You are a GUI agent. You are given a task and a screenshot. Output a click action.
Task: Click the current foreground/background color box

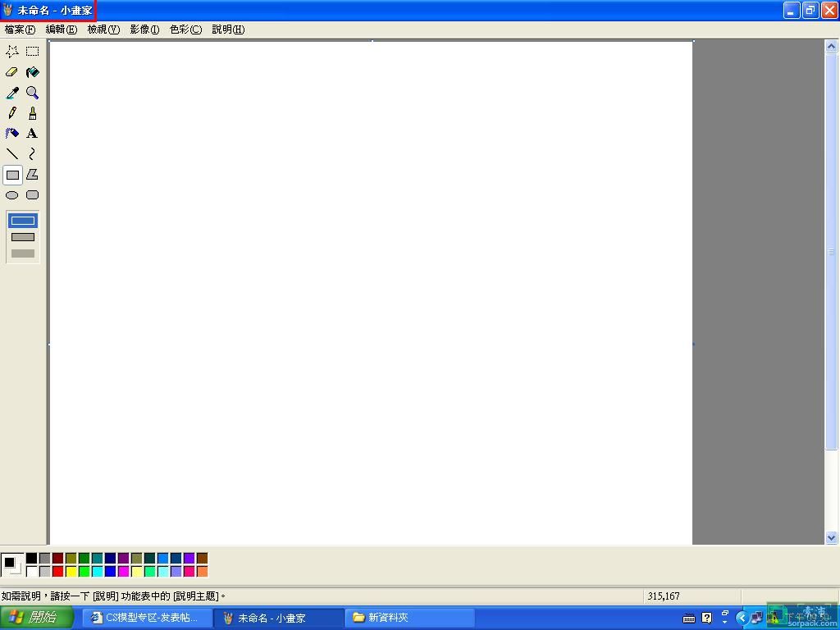click(11, 565)
